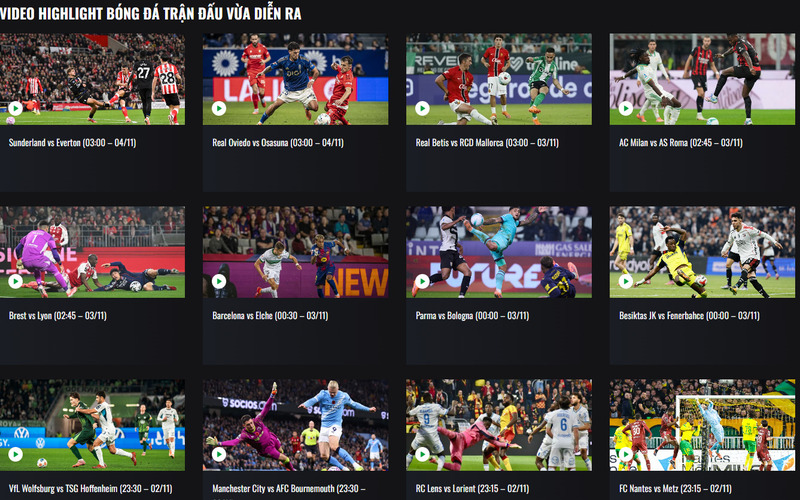
Task: Play the FC Nantes vs Metz highlight
Action: pos(626,454)
